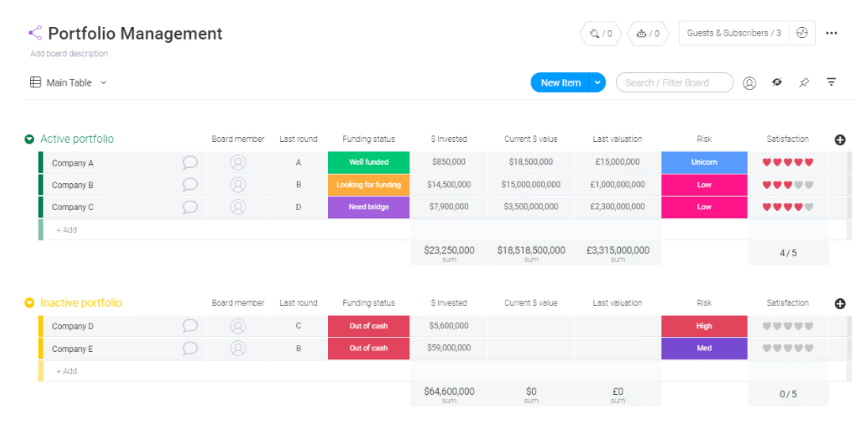Image resolution: width=868 pixels, height=421 pixels.
Task: Click the pin columns icon
Action: tap(804, 82)
